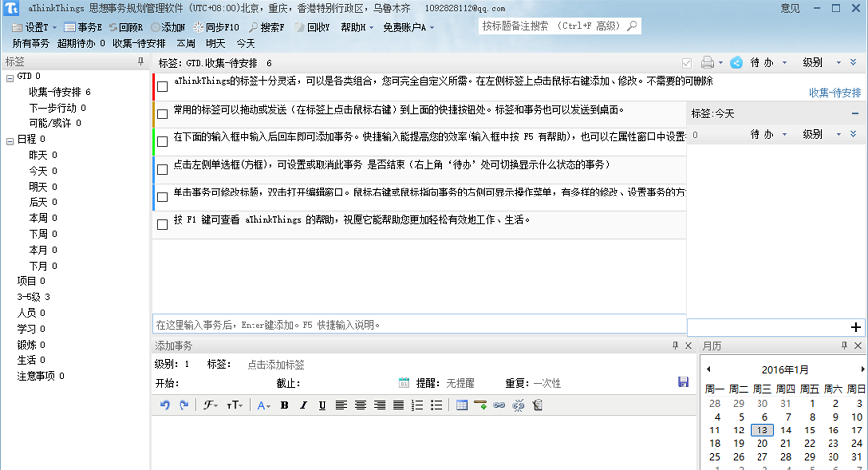Insert a hyperlink in the editor

pos(499,405)
